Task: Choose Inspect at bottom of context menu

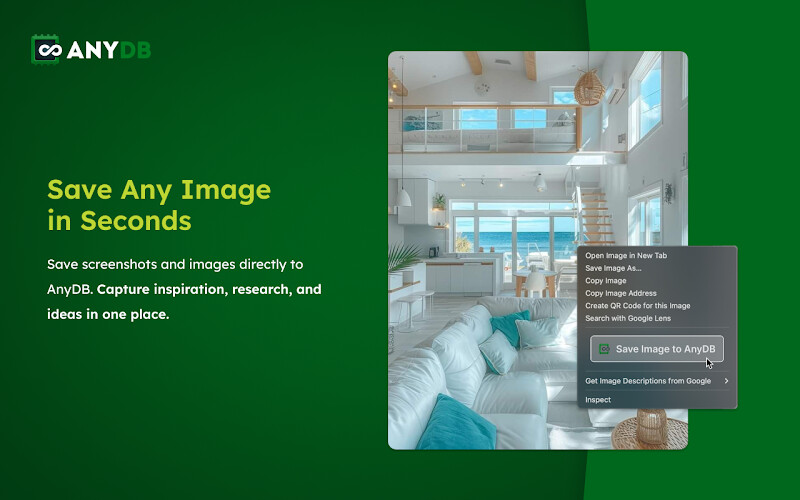Action: [598, 400]
